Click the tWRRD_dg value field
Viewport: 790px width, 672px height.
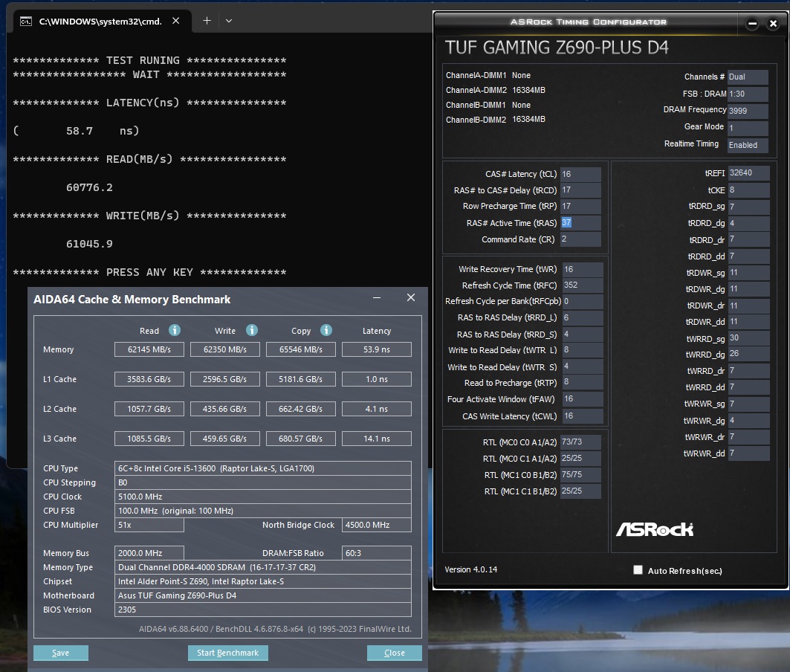tap(748, 354)
